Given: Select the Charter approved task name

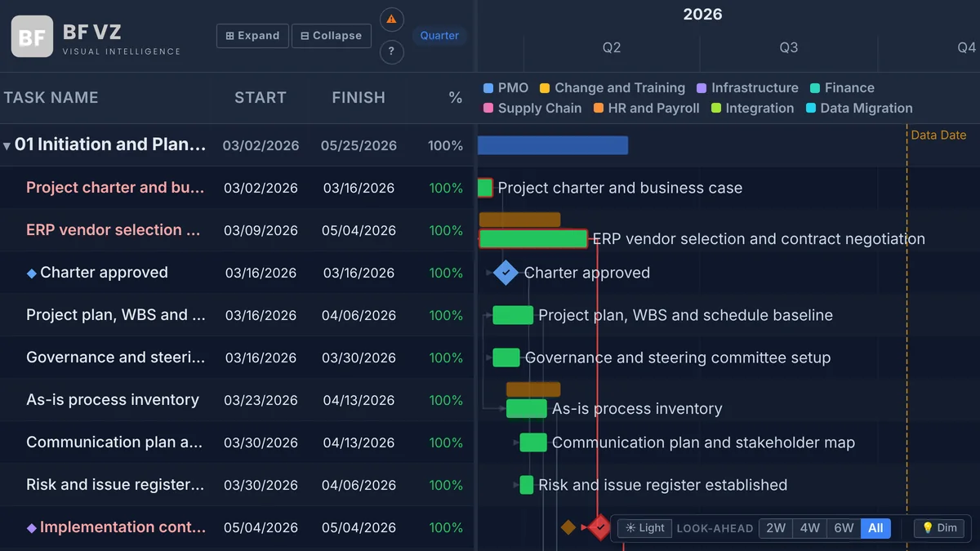Looking at the screenshot, I should click(104, 273).
